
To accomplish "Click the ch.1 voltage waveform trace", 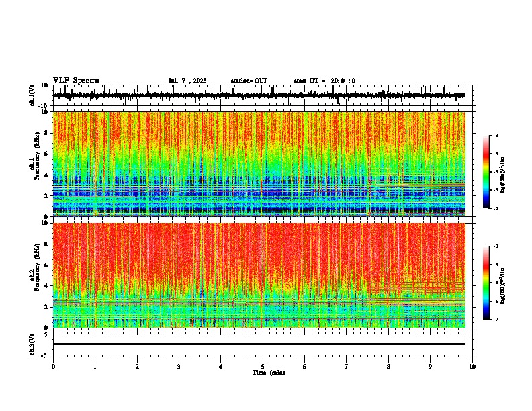I will pos(259,95).
